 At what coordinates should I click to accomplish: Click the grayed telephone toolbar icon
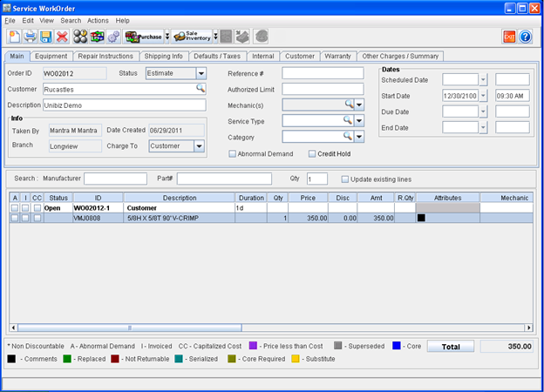(261, 37)
